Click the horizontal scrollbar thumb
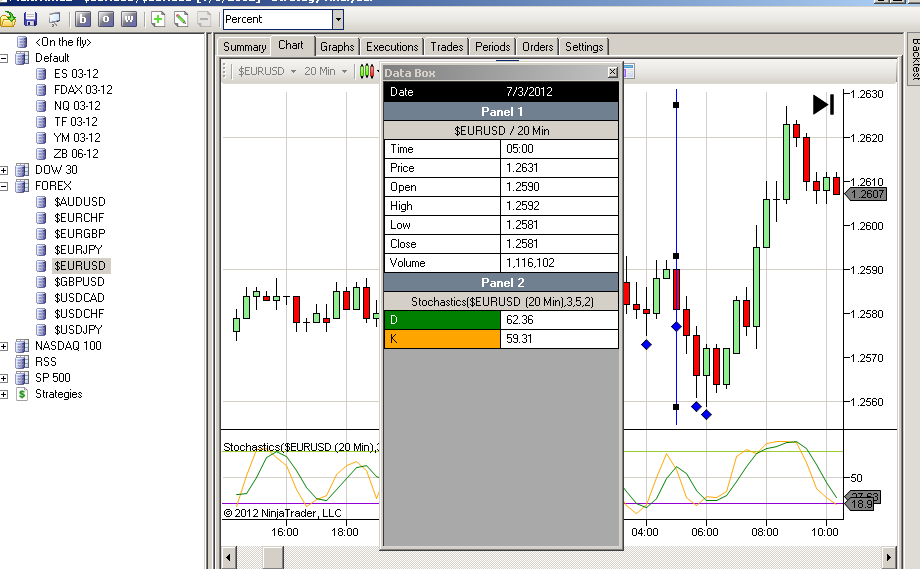The image size is (920, 569). click(273, 557)
